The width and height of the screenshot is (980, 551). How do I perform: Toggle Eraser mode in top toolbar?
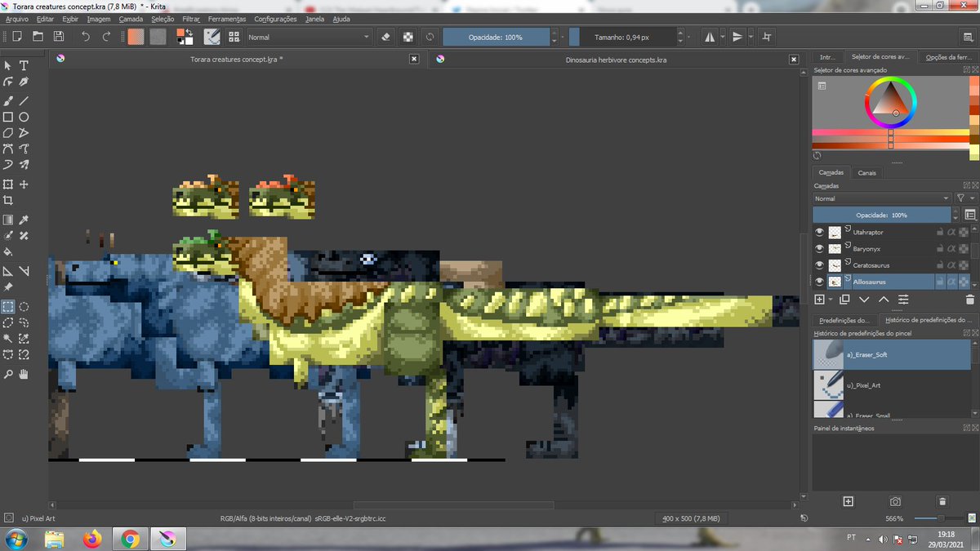(388, 37)
